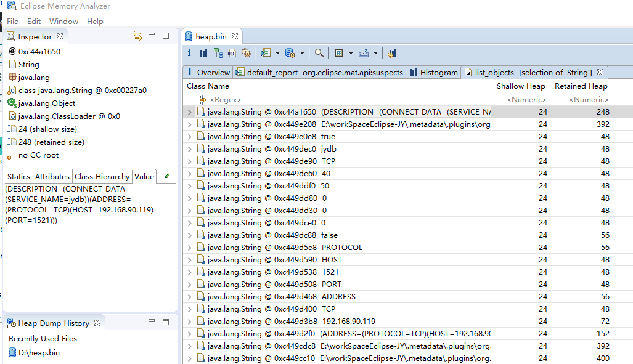Expand the 'HOST' String row
The image size is (633, 364).
coord(189,259)
